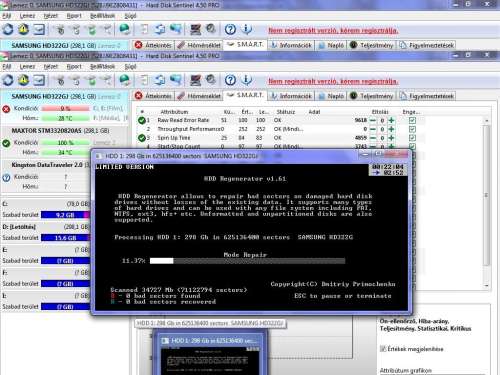Click the green temperature bar showing 34 °C
This screenshot has height=375, width=500.
tap(65, 153)
